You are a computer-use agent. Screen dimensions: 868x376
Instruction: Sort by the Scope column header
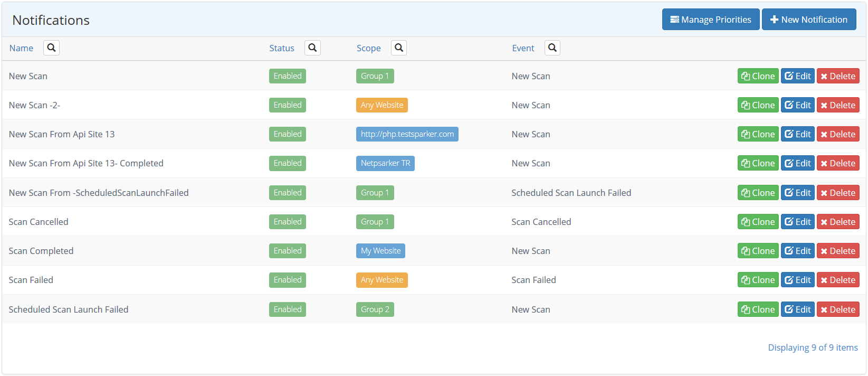click(x=368, y=48)
